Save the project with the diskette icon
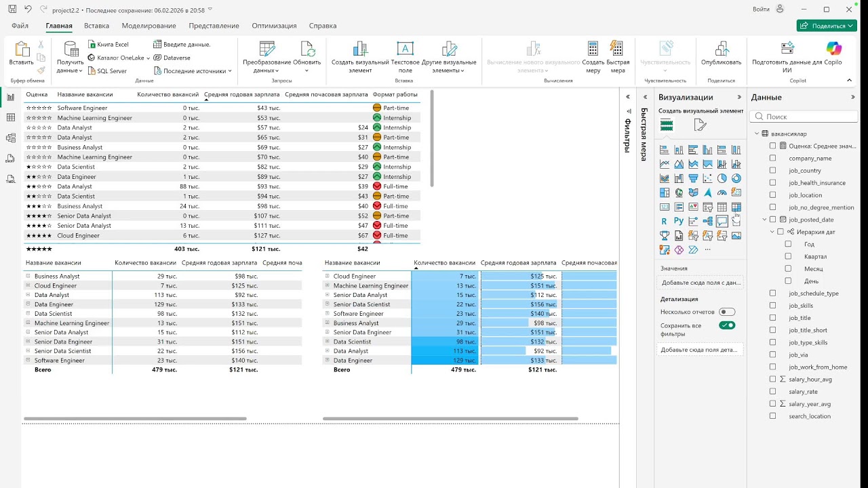 tap(12, 9)
